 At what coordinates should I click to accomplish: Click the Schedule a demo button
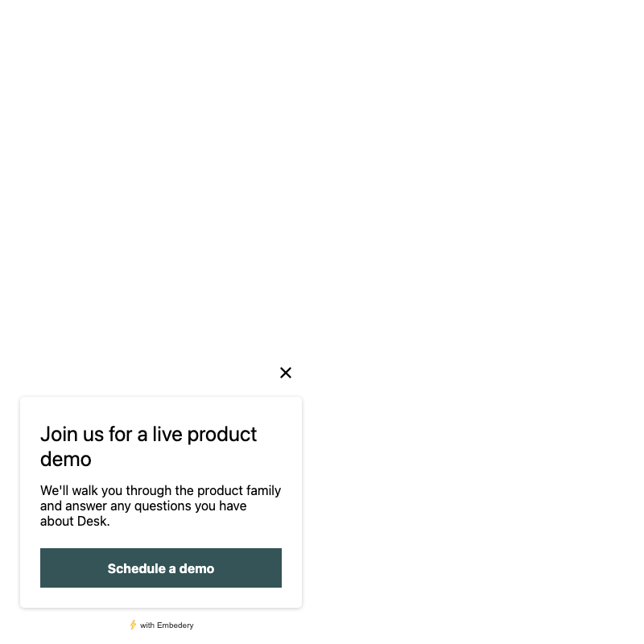pos(161,568)
